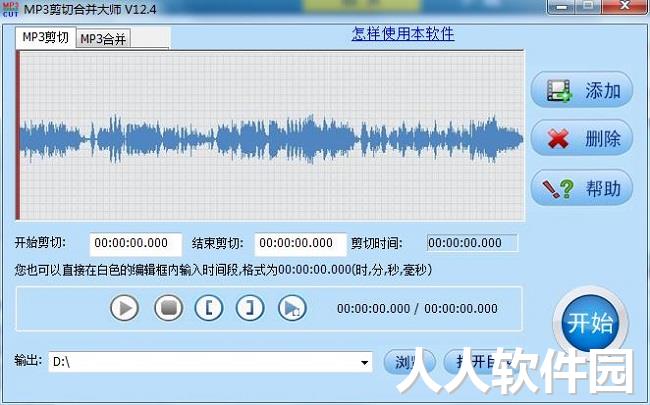Click the playback time 00:00:00.000 / 00:00:00.000 text
650x405 pixels.
tap(417, 308)
